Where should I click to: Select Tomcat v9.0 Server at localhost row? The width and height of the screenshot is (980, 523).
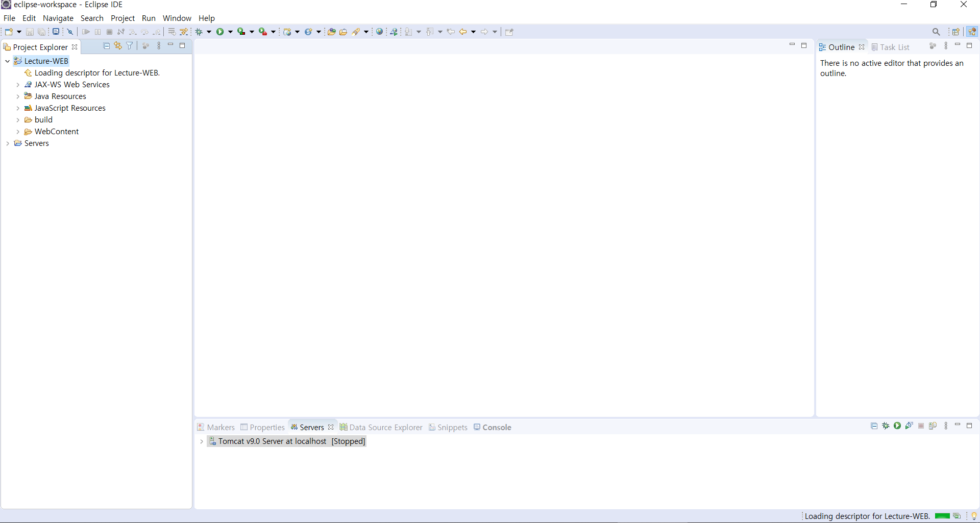(287, 441)
